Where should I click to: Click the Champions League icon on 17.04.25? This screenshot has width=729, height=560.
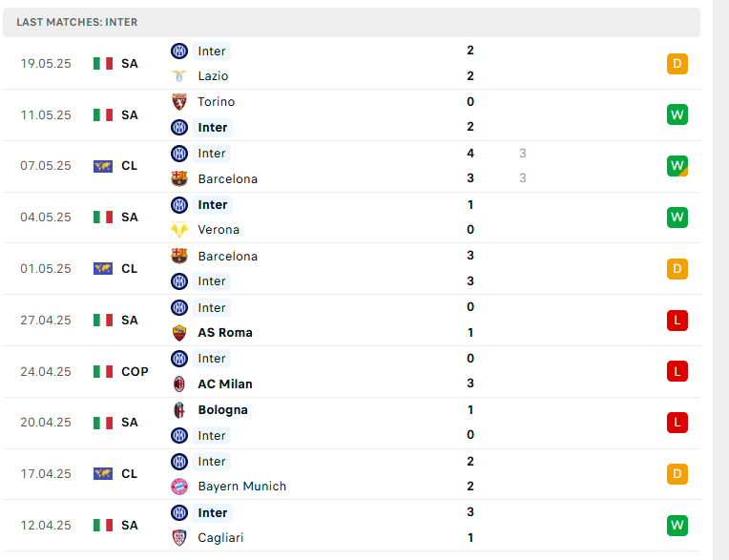[103, 474]
